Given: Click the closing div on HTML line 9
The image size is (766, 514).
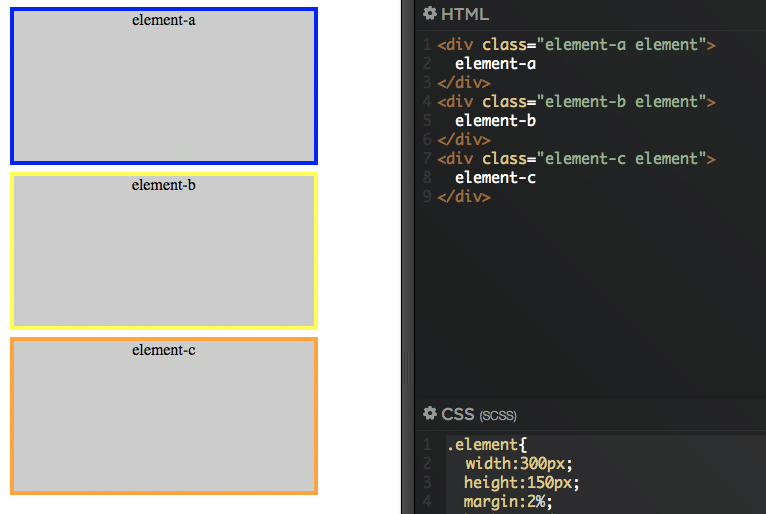Looking at the screenshot, I should [464, 197].
